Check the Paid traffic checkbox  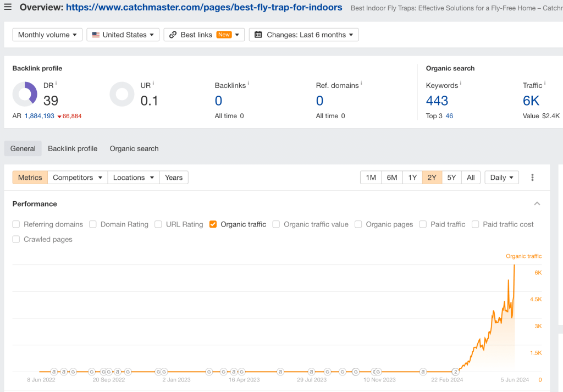click(x=423, y=224)
